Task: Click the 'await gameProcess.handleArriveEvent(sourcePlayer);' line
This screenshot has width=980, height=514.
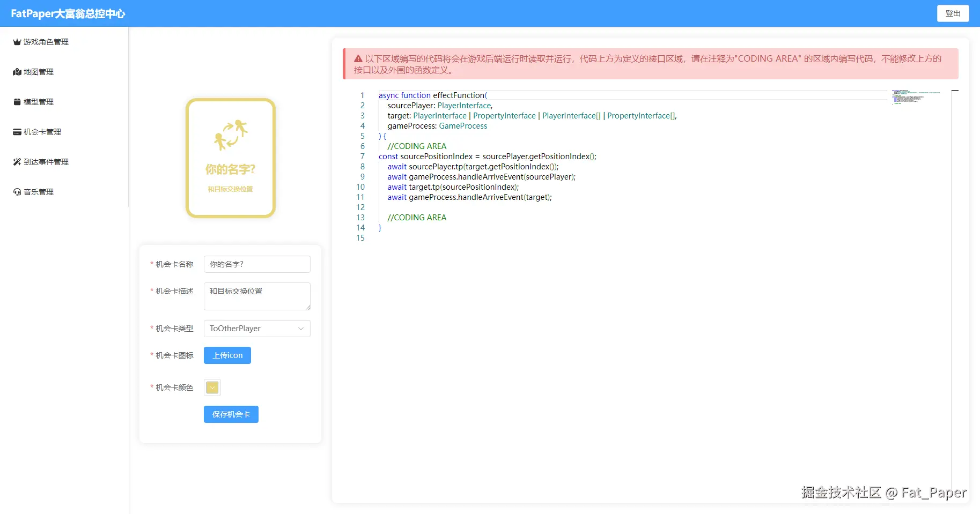Action: click(x=482, y=177)
